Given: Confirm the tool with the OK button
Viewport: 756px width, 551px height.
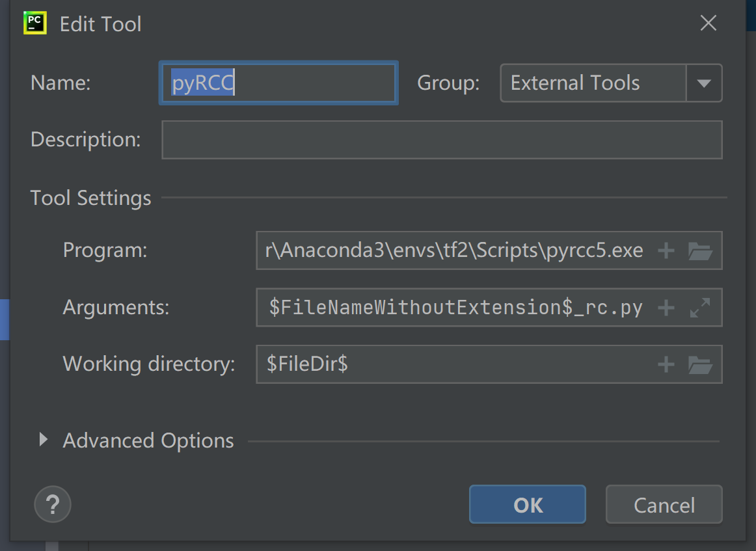Looking at the screenshot, I should click(x=527, y=505).
